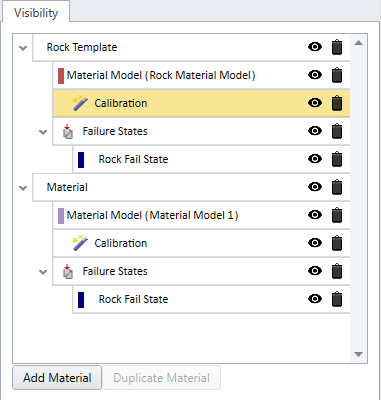Click red swatch of Rock Material Model

point(61,76)
